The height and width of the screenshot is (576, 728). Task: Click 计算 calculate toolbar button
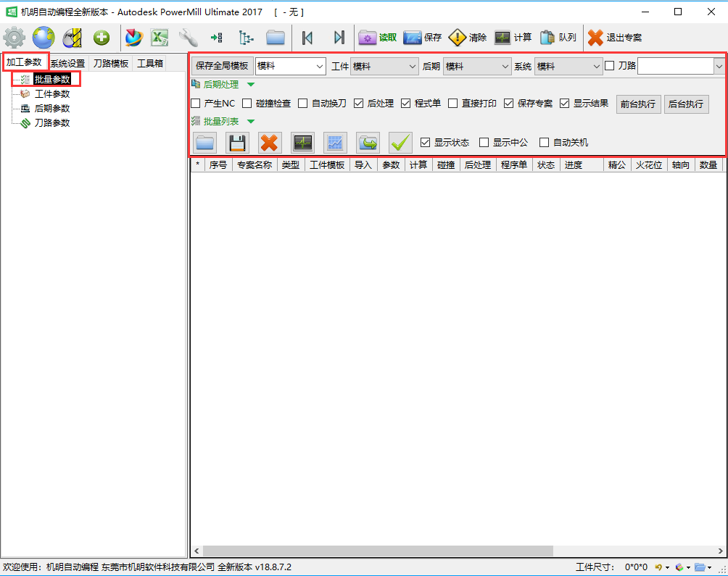(x=513, y=38)
